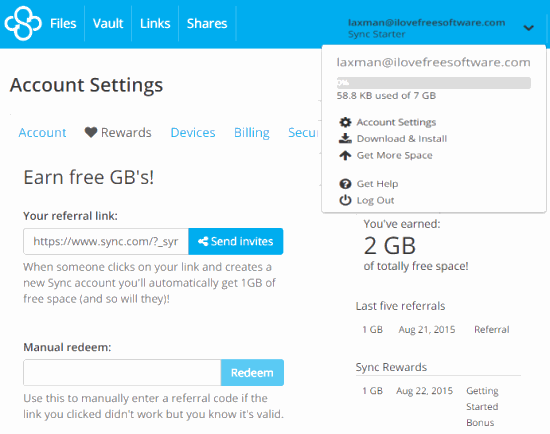The image size is (550, 434).
Task: Click the up arrow icon for Get More Space
Action: [x=345, y=155]
